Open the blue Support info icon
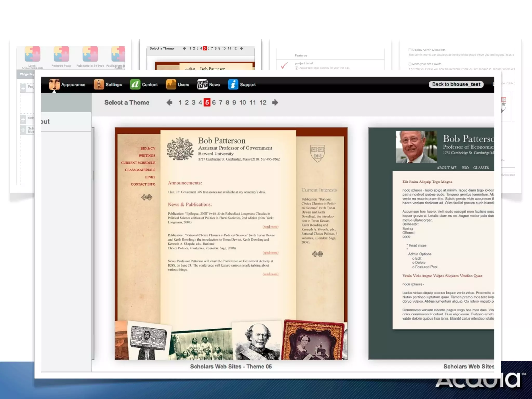532x399 pixels. coord(233,85)
